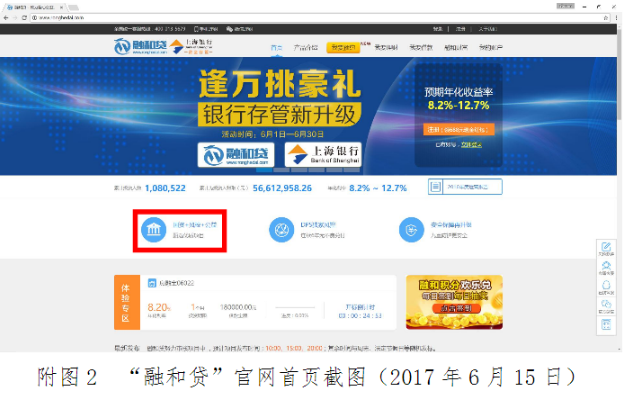Click the globe risk-control round icon

coord(282,230)
